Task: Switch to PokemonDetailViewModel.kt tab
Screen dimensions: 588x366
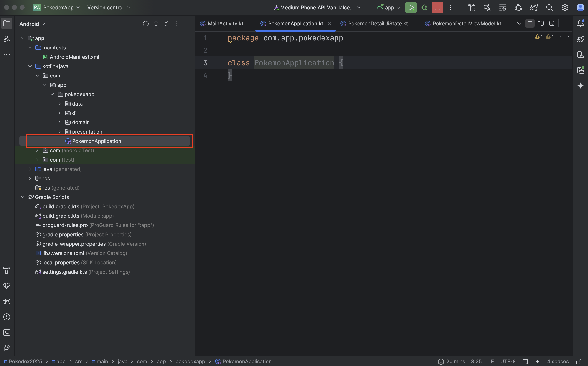Action: (x=467, y=24)
